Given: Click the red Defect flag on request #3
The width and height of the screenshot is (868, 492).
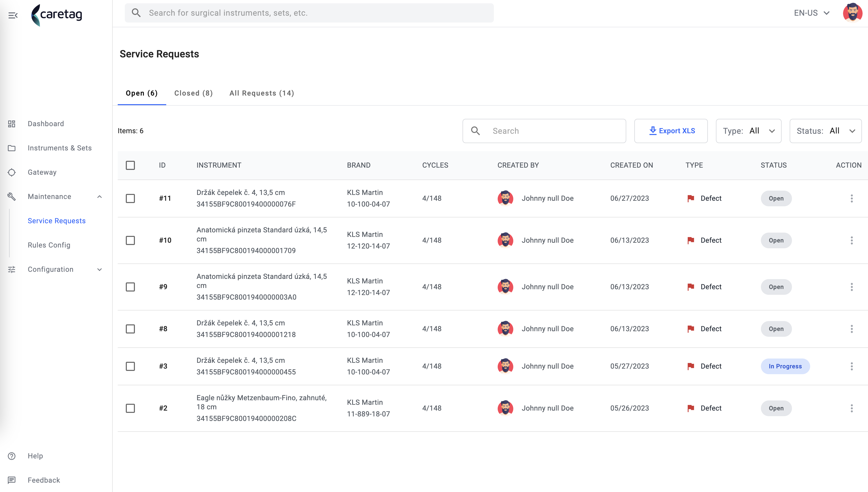Looking at the screenshot, I should [x=691, y=366].
